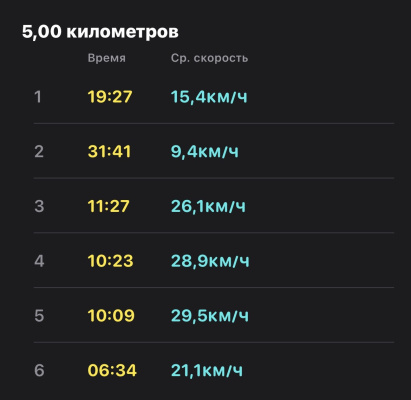411x400 pixels.
Task: Select split row number 2
Action: [x=214, y=151]
